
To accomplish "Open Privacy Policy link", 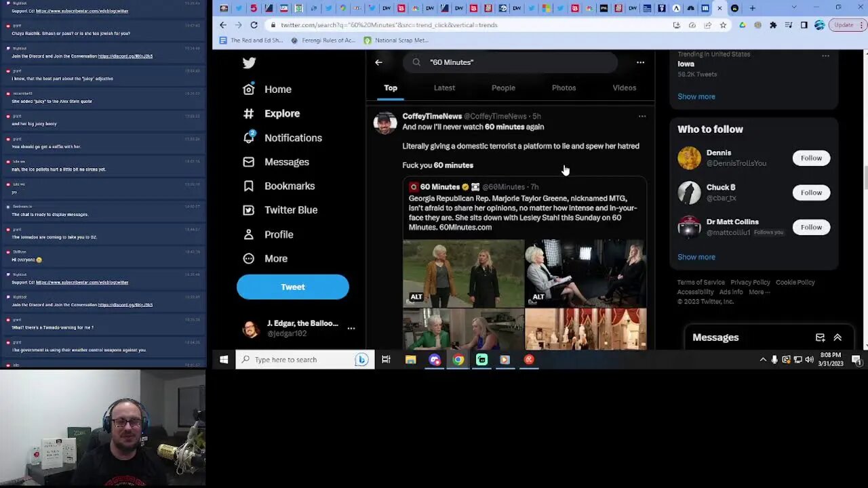I will point(750,283).
